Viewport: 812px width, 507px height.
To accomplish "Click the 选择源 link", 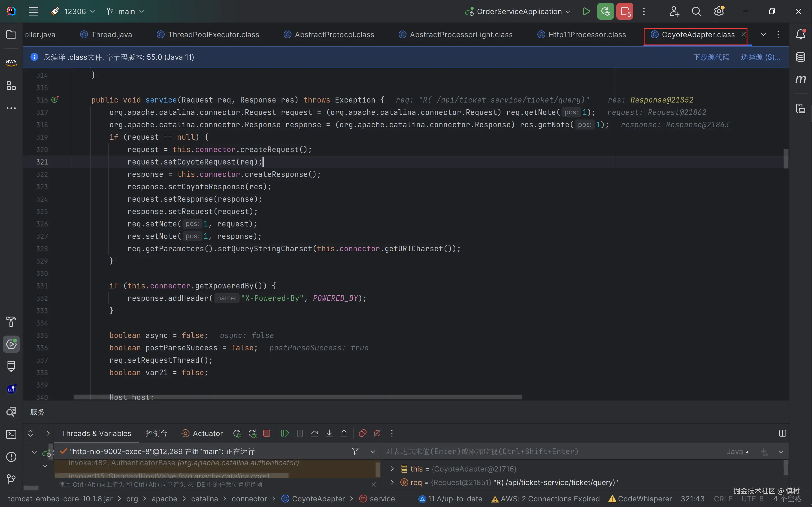I will coord(760,57).
